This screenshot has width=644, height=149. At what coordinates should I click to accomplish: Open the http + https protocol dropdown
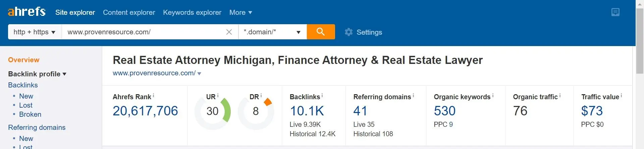click(x=35, y=32)
